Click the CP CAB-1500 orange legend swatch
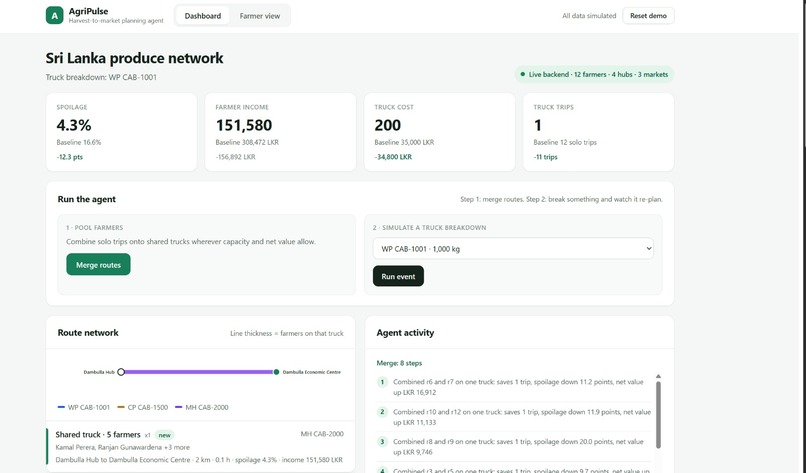The image size is (806, 473). [121, 407]
